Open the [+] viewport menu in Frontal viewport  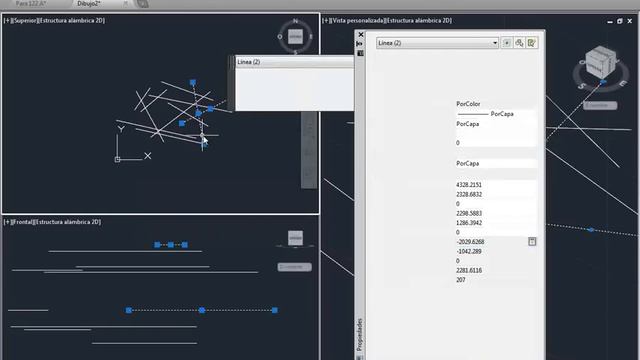(x=7, y=222)
